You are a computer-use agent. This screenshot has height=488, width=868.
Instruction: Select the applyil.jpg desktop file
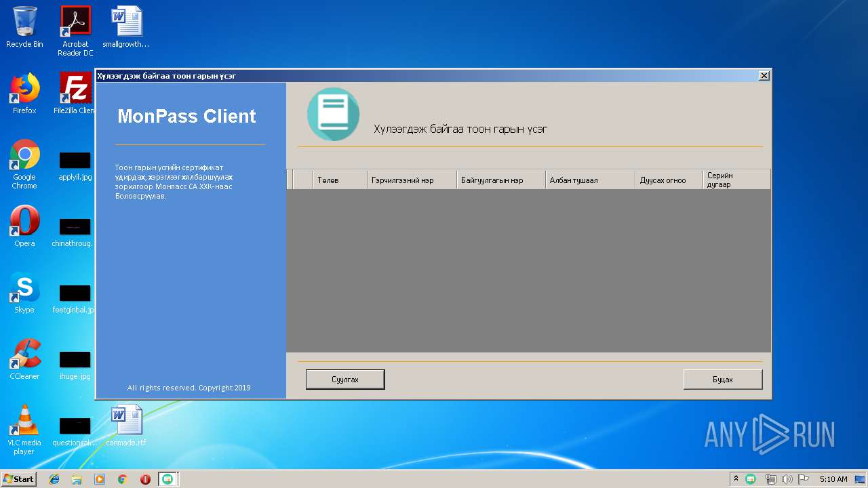(75, 167)
